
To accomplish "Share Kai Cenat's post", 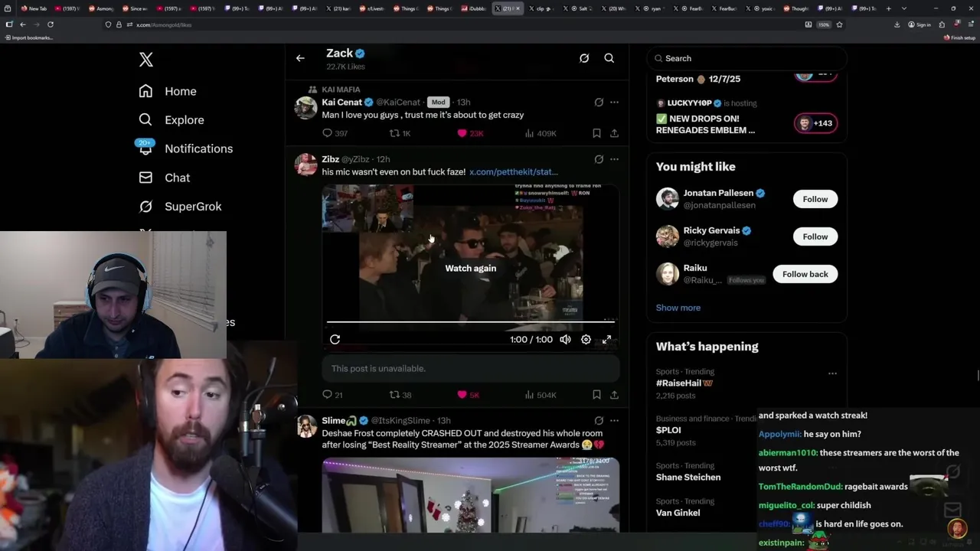I will (x=614, y=133).
